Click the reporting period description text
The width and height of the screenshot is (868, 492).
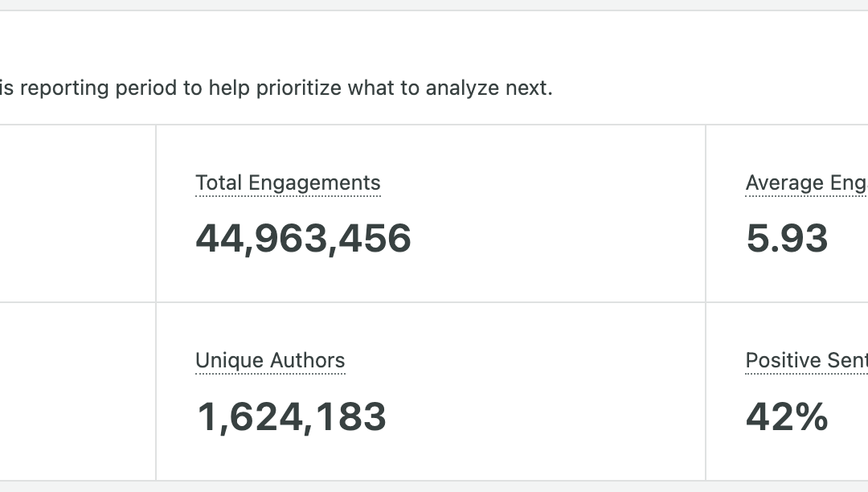pyautogui.click(x=276, y=88)
